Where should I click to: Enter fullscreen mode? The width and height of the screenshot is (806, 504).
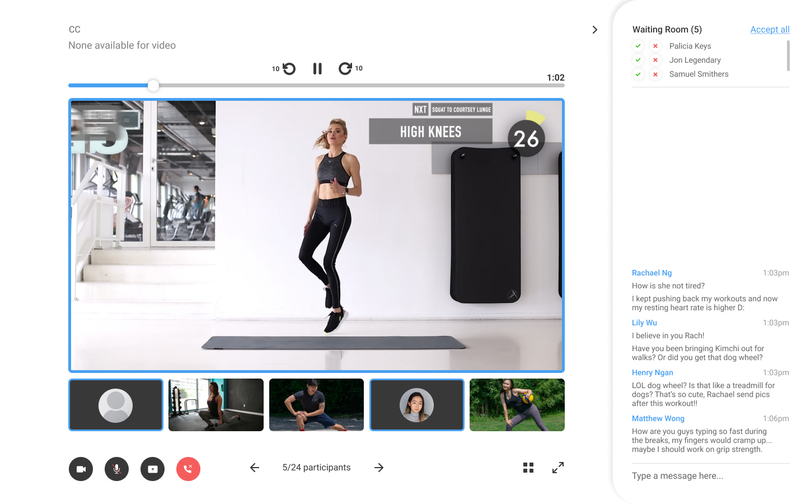pos(558,467)
